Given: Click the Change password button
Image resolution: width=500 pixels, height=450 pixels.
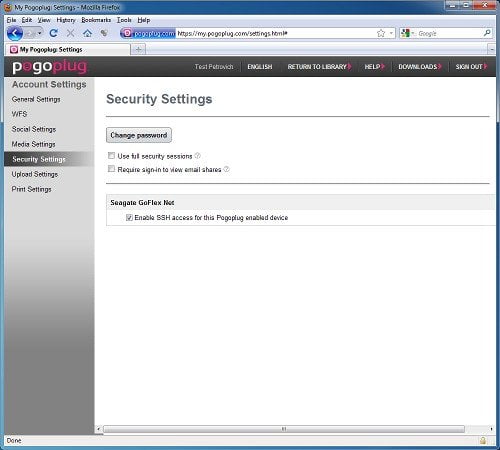Looking at the screenshot, I should (x=139, y=135).
